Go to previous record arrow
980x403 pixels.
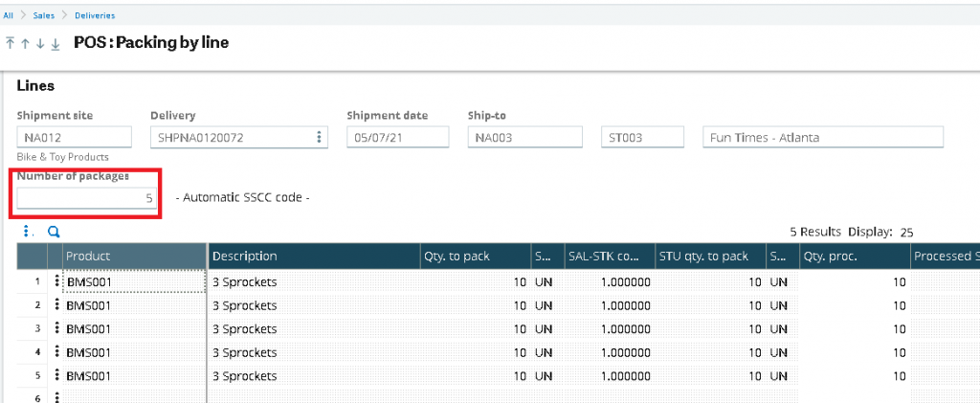[x=25, y=44]
